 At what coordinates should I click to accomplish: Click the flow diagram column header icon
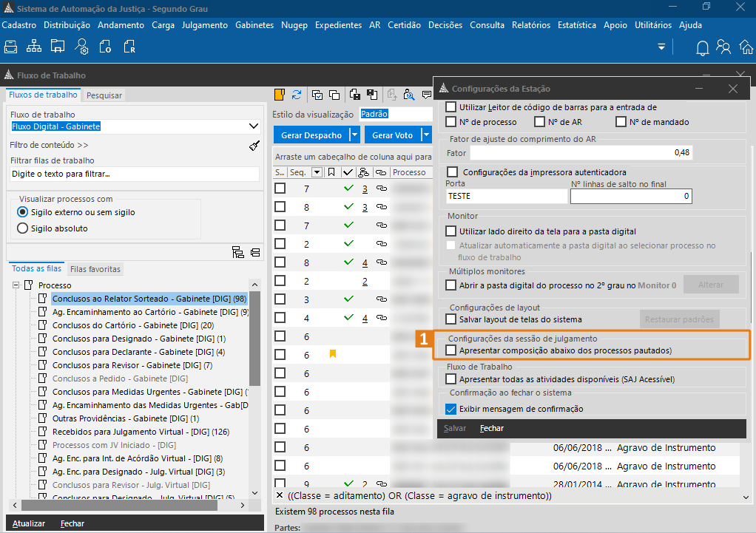363,172
